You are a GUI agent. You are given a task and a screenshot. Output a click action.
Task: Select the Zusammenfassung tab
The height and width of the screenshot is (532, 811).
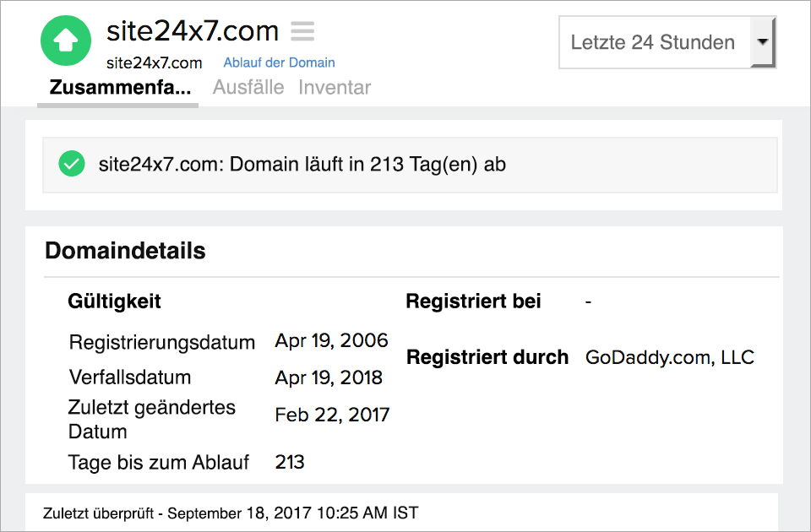point(117,87)
